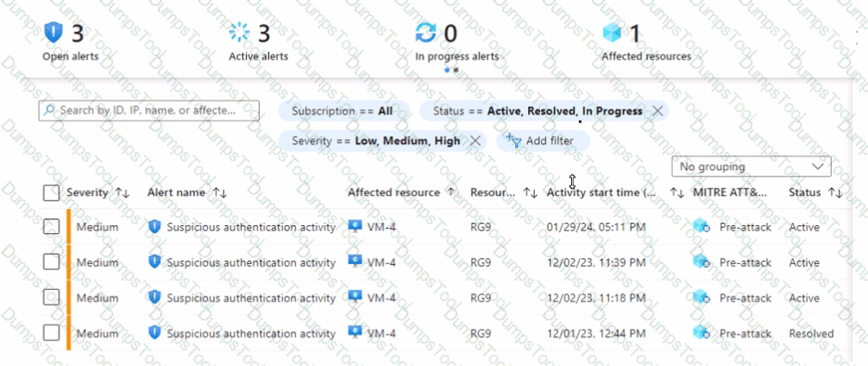Click shield icon of 01/29/24 alert

pos(154,226)
